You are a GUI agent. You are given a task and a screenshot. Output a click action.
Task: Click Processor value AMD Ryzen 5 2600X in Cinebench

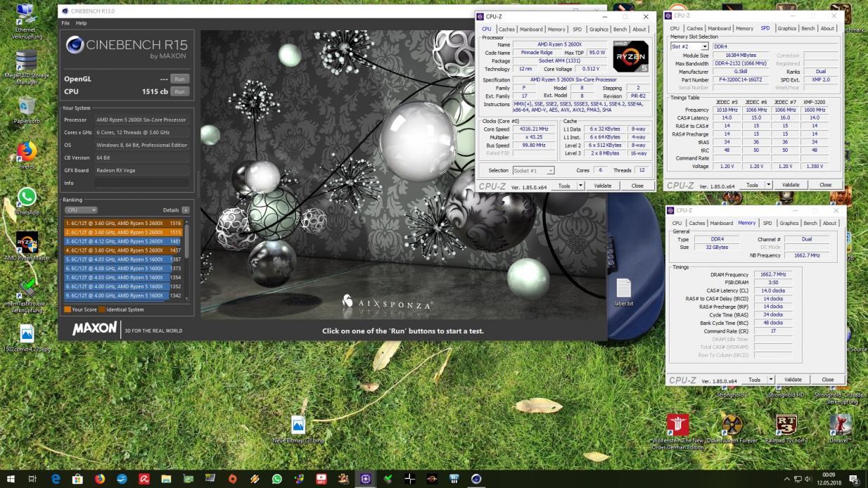141,120
